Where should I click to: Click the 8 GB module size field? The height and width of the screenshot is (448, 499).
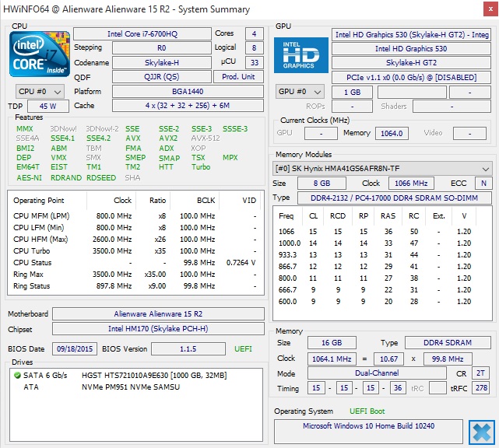pos(322,183)
